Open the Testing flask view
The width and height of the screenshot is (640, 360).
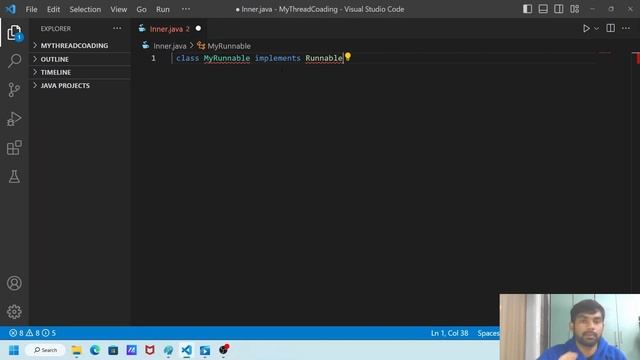click(x=14, y=177)
